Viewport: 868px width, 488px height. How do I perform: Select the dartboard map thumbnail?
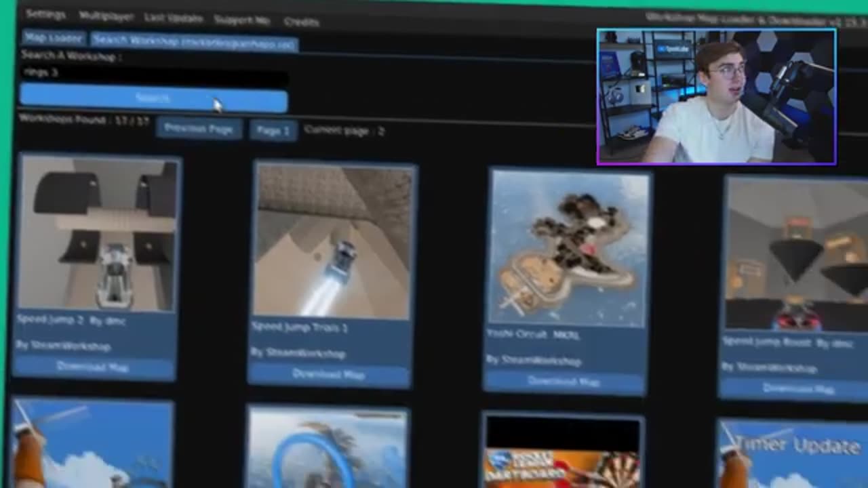pyautogui.click(x=562, y=451)
